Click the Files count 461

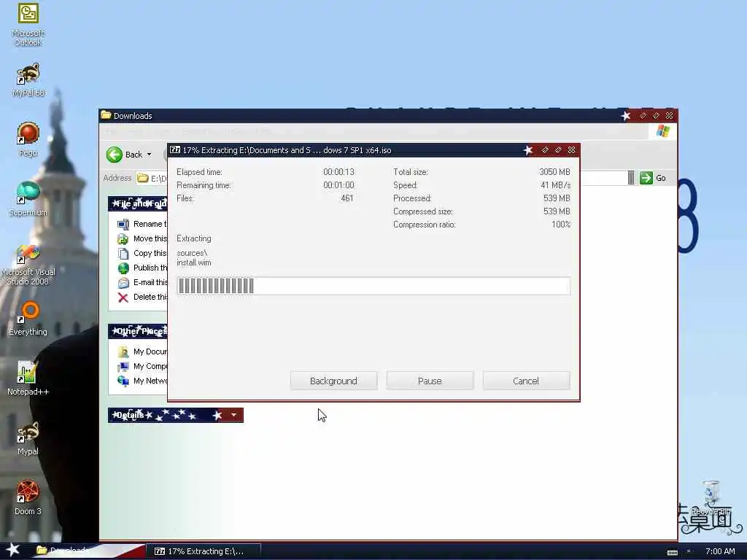coord(347,198)
